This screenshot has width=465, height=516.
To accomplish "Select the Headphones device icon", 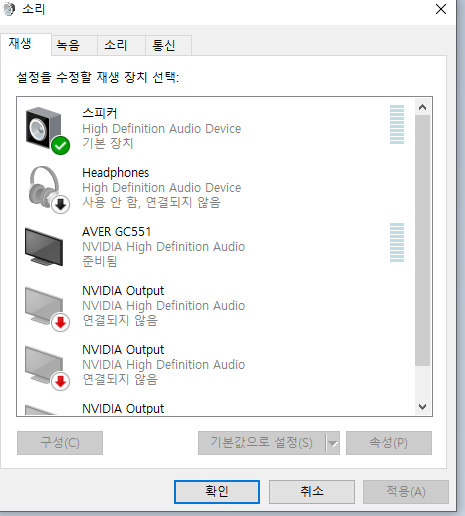I will [48, 189].
